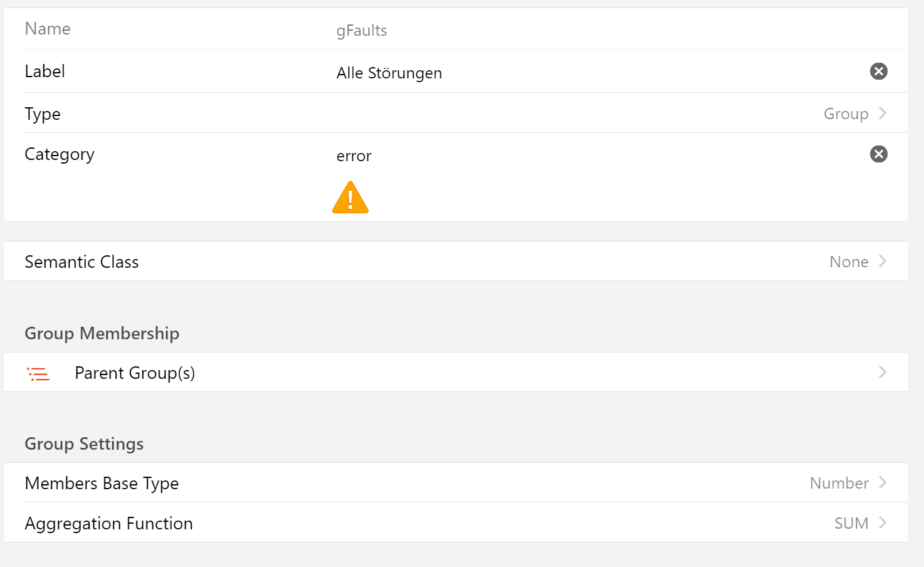Viewport: 924px width, 567px height.
Task: Change the Number members base type value
Action: pos(839,484)
